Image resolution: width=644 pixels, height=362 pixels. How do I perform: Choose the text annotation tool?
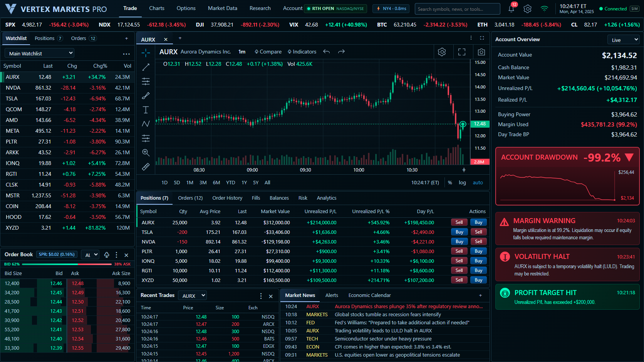coord(146,110)
